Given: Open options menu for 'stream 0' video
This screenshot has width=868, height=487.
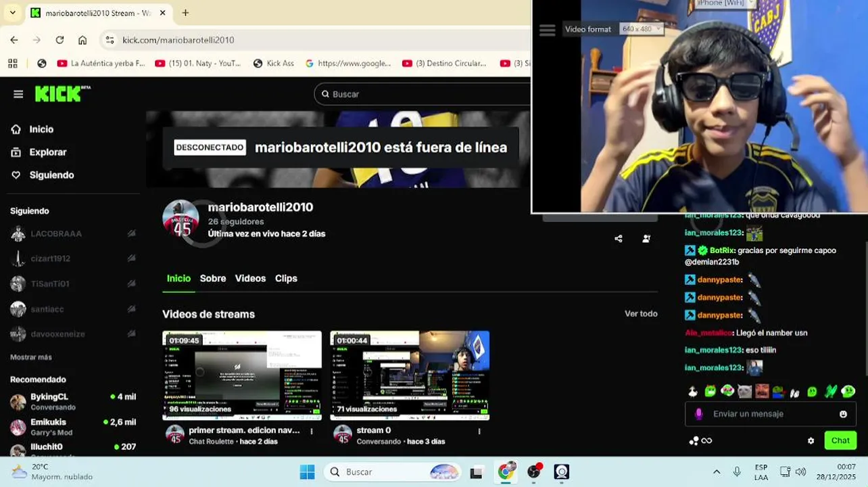Looking at the screenshot, I should pos(479,431).
